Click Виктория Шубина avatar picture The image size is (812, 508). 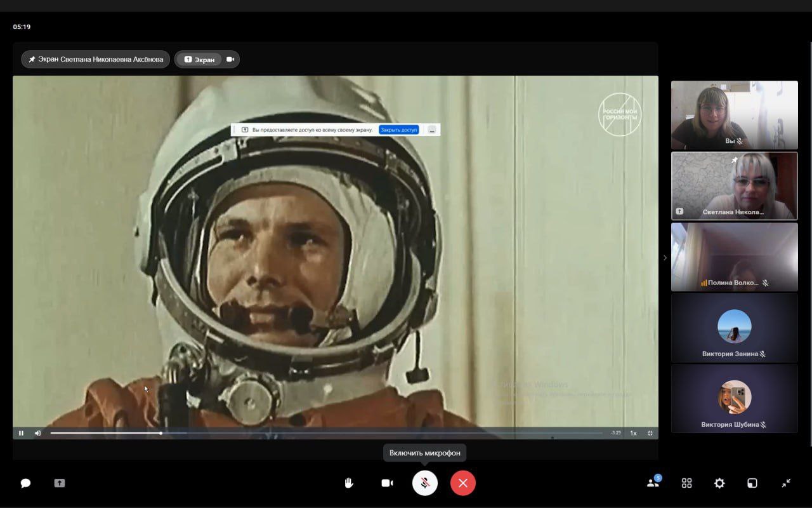tap(735, 397)
